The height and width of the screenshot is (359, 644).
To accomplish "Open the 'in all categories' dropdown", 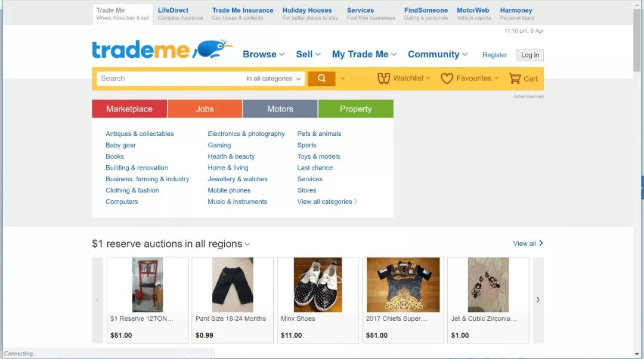I will pos(274,79).
